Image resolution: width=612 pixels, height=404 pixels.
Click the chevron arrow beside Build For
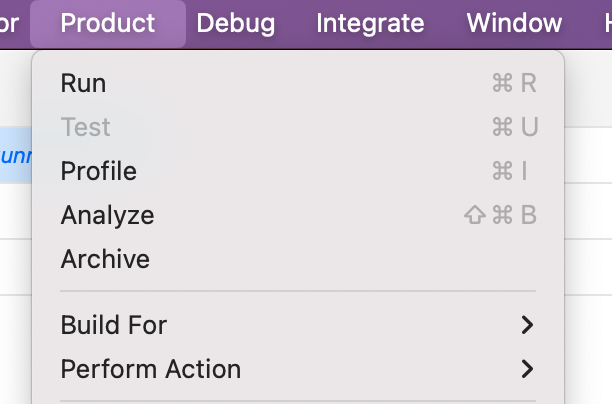(x=527, y=325)
